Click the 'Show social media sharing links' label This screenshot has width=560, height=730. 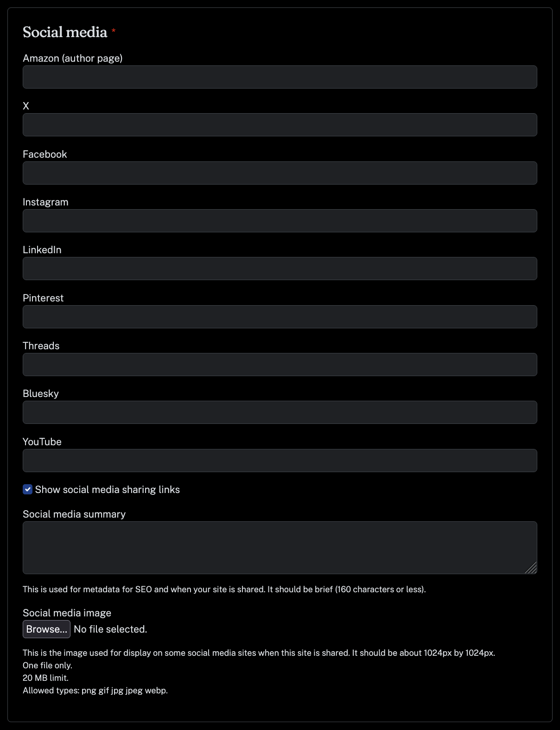(x=108, y=489)
